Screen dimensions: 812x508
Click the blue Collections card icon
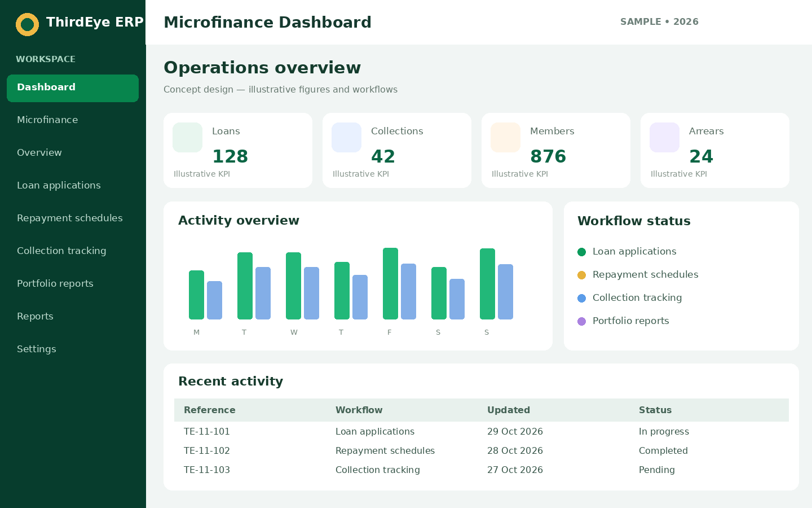[346, 137]
